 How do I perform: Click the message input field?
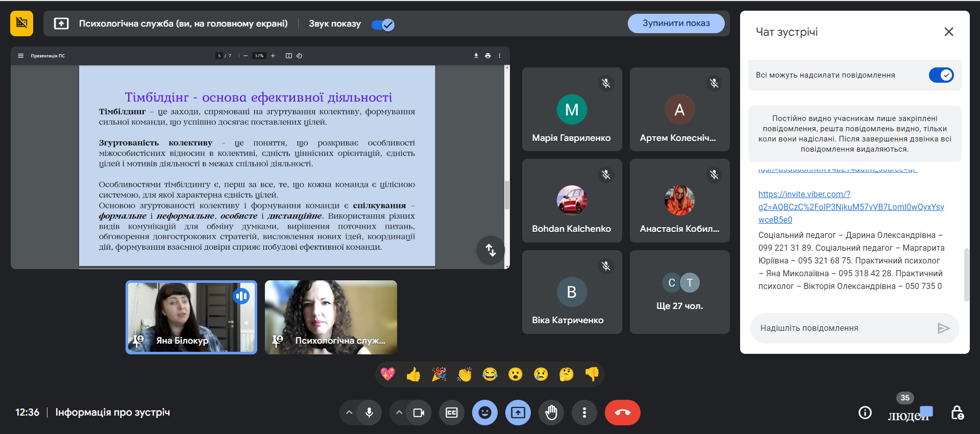842,328
